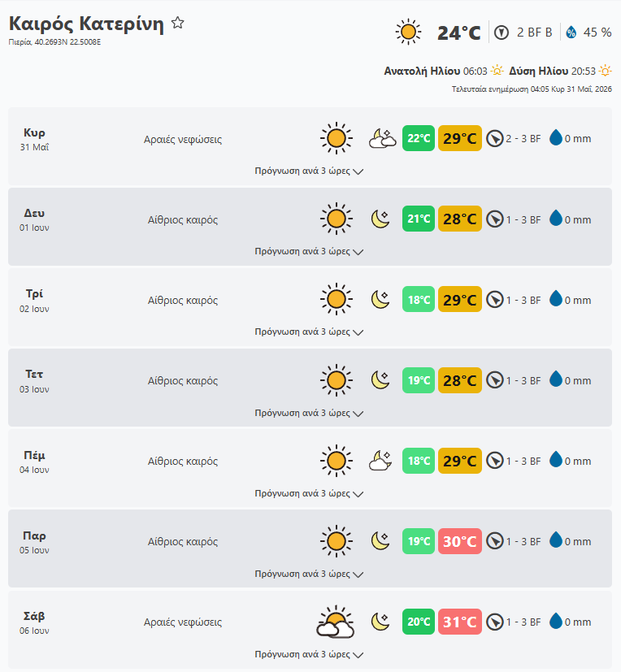Click the green 22°C minimum temperature badge
The width and height of the screenshot is (621, 672).
[419, 138]
